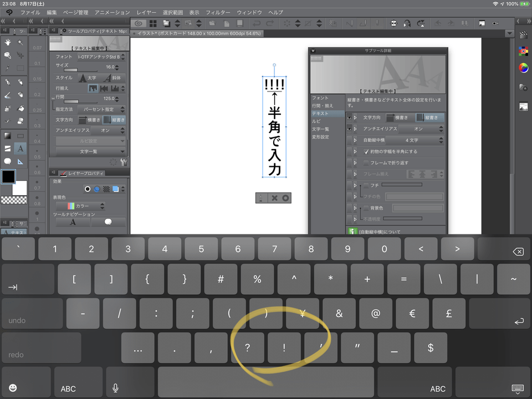Enable フレームで折り返す checkbox
The image size is (532, 399).
[x=366, y=163]
